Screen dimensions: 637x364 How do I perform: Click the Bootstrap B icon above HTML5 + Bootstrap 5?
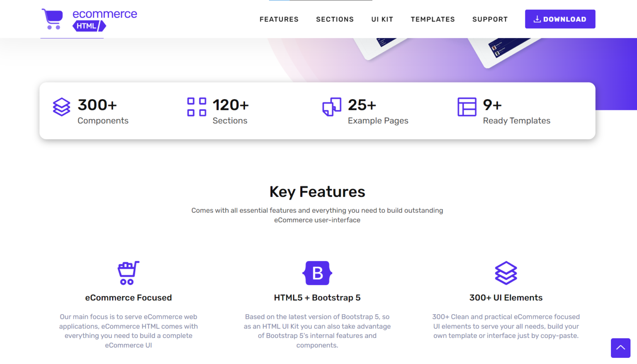(317, 273)
